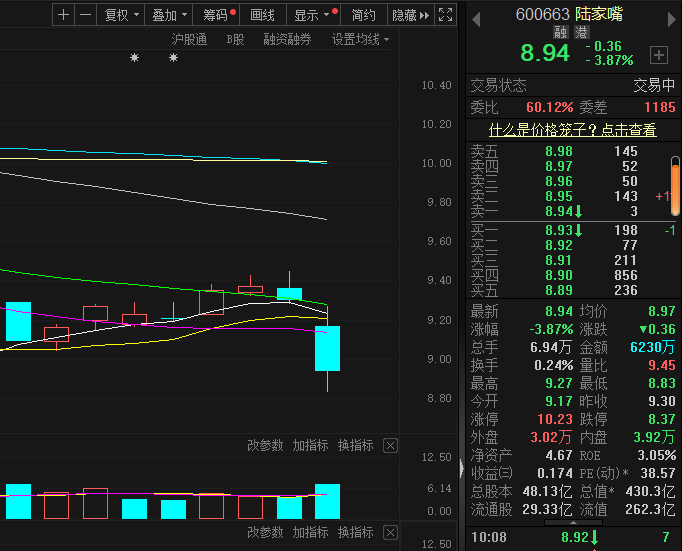
Task: Click the 融 margin trading badge
Action: (x=533, y=32)
